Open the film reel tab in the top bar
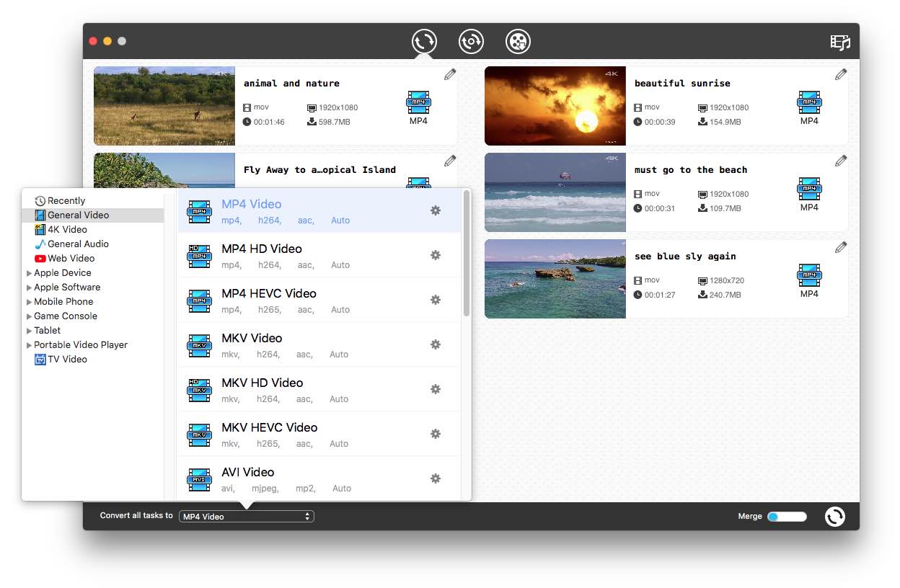Viewport: 900px width, 588px height. 518,41
